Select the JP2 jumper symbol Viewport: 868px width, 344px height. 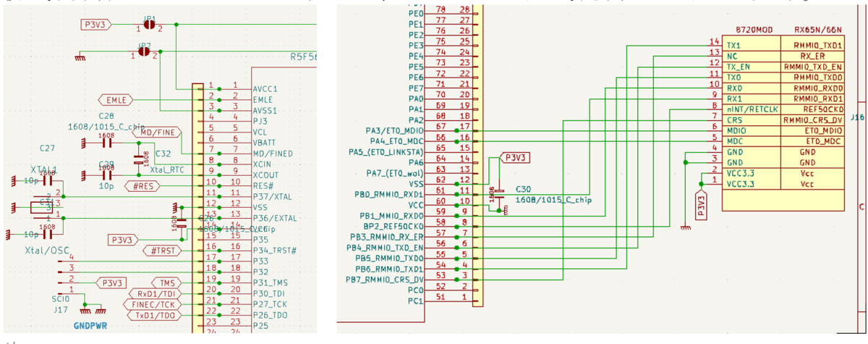click(145, 51)
